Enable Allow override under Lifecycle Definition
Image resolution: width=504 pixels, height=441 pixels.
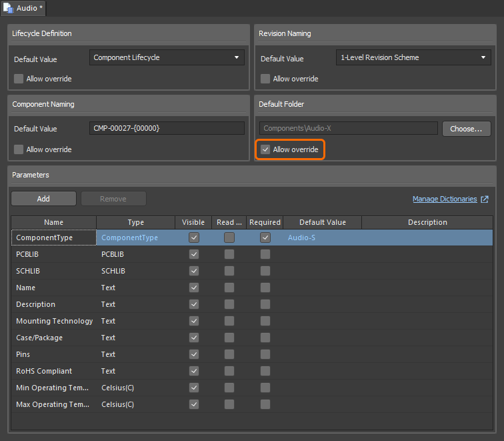[x=19, y=79]
